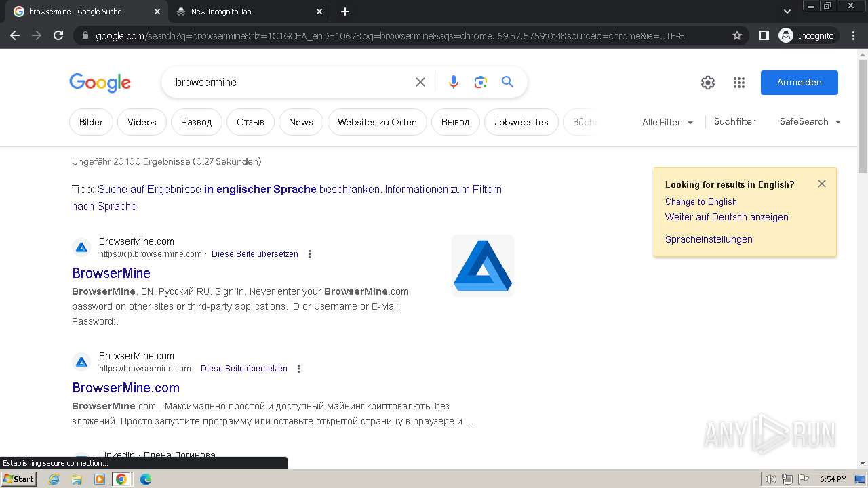Click the address bar URL

point(390,35)
